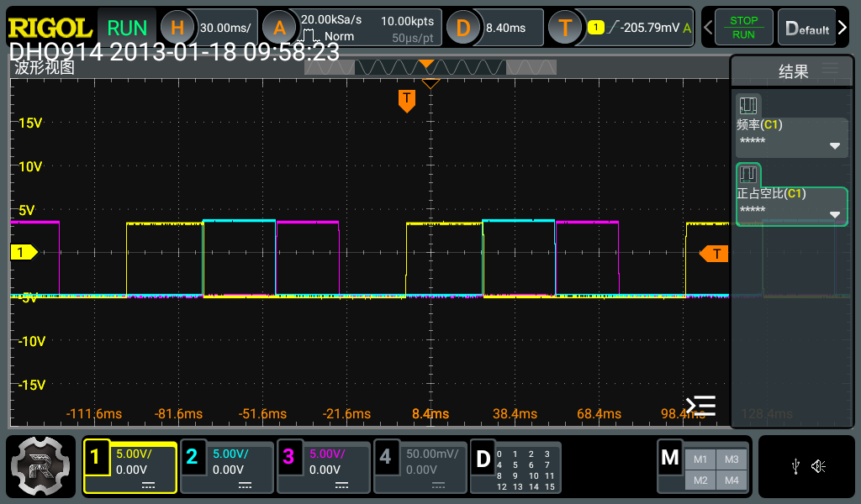The width and height of the screenshot is (861, 504).
Task: Expand the 频率(C1) measurement dropdown
Action: click(834, 145)
